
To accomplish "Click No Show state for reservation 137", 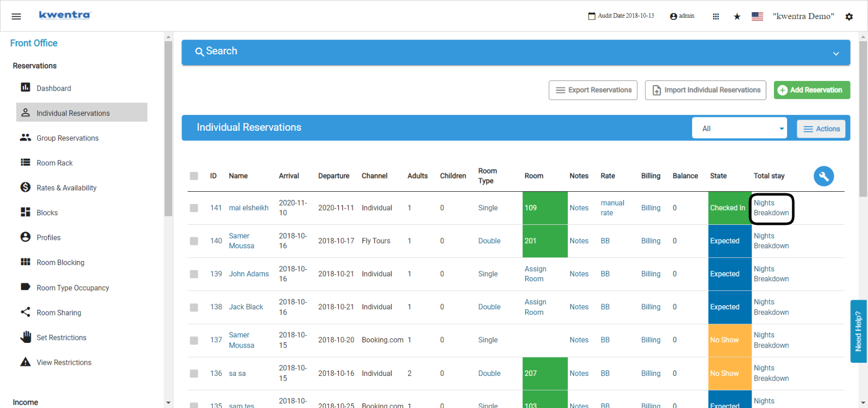I will click(x=730, y=340).
